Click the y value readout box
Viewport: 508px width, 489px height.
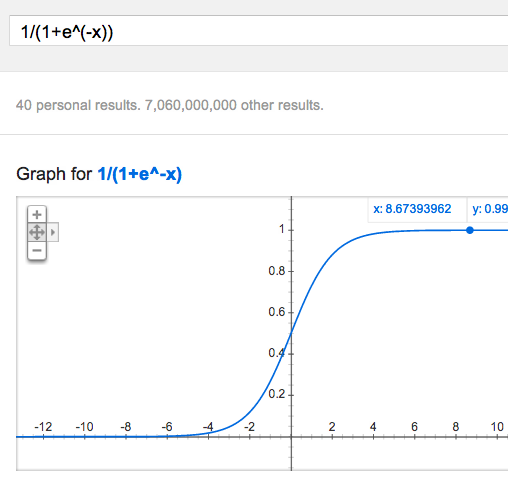coord(488,209)
